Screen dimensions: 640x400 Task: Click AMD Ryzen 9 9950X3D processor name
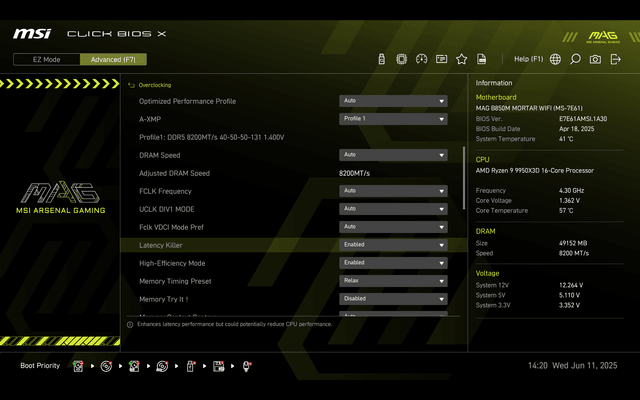[534, 171]
